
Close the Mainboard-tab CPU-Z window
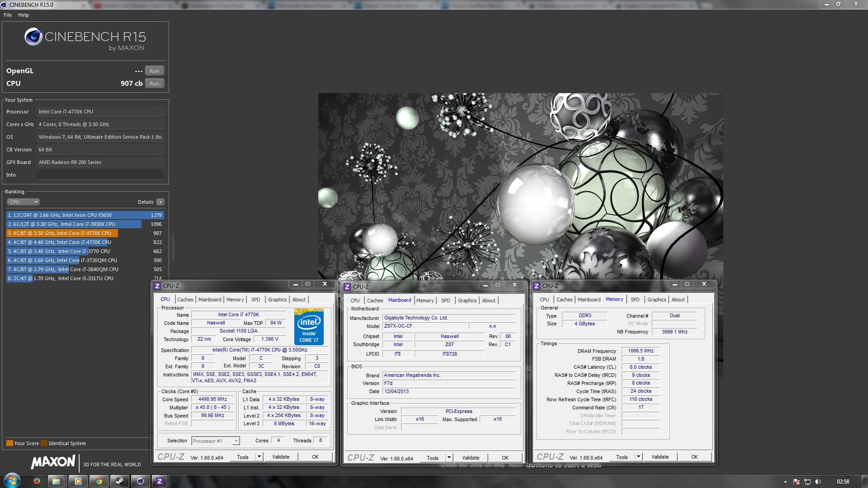tap(514, 285)
